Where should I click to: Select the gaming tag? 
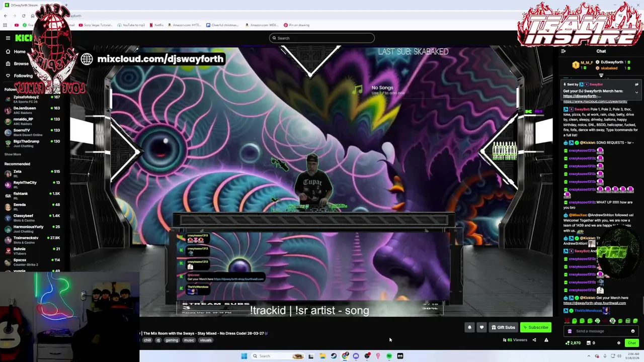coord(172,340)
